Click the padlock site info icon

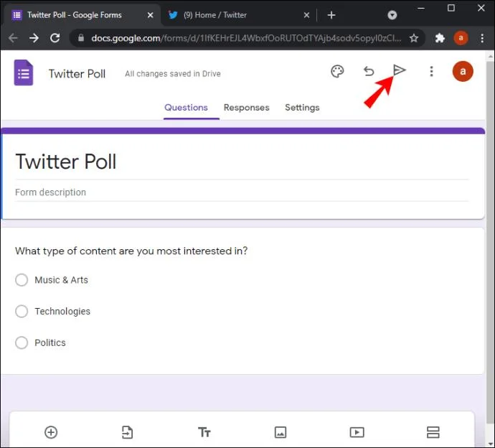81,38
